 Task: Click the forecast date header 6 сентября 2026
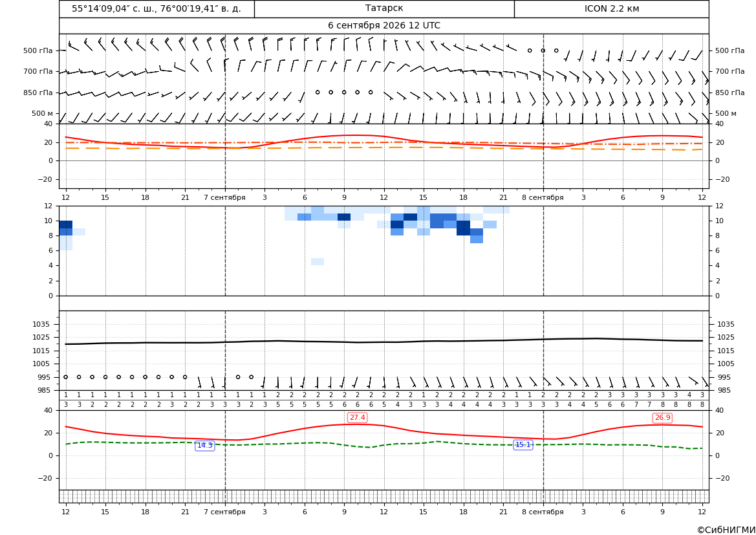383,26
